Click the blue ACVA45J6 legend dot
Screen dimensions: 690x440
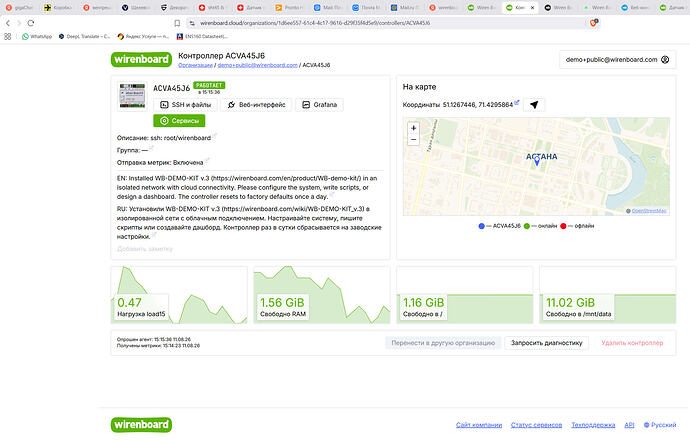pyautogui.click(x=481, y=226)
